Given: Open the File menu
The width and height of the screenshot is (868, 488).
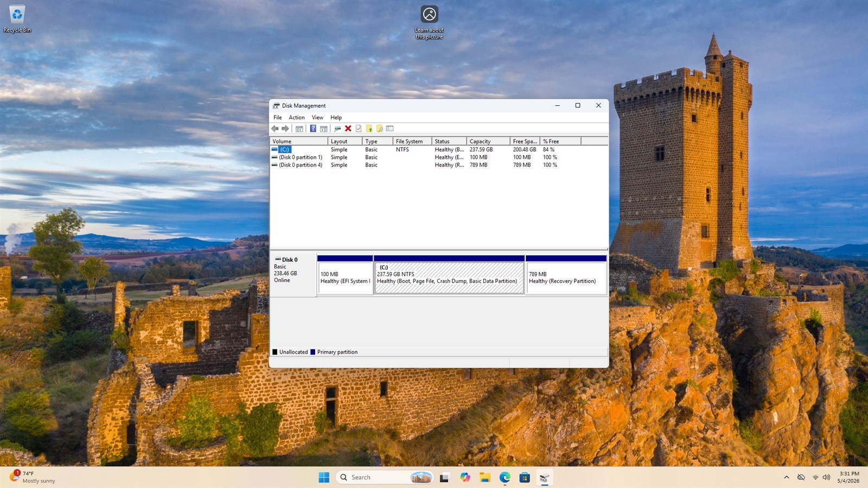Looking at the screenshot, I should click(277, 117).
